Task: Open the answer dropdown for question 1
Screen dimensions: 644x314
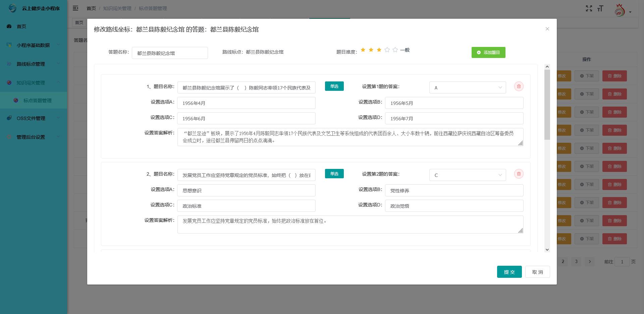Action: (467, 88)
